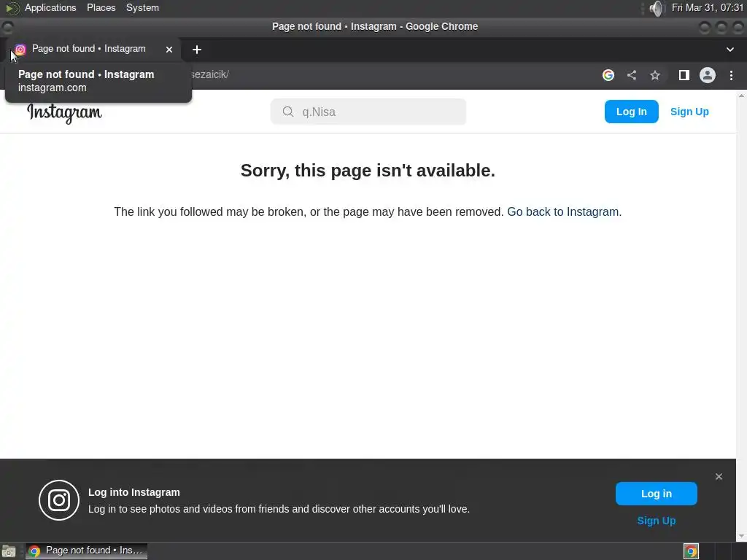Click the Chrome icon in the bottom-right tray
The width and height of the screenshot is (747, 560).
coord(691,551)
